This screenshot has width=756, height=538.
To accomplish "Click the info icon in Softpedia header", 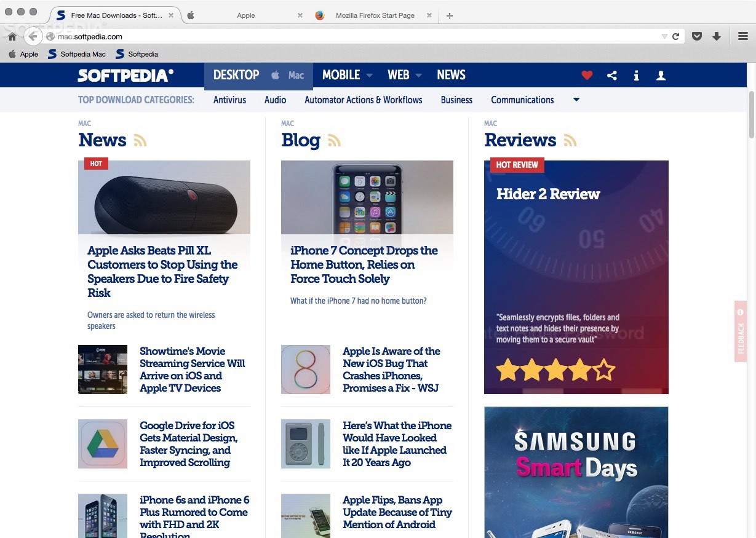I will click(x=636, y=75).
